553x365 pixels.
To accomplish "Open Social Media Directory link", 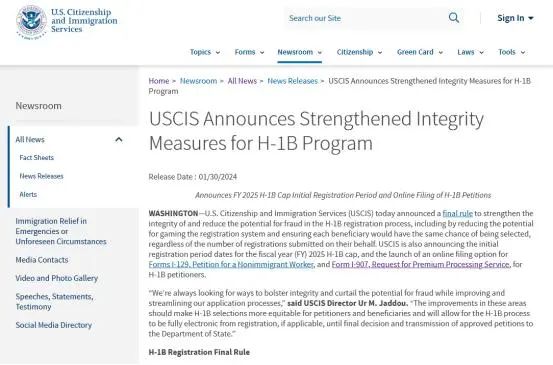I will tap(54, 325).
